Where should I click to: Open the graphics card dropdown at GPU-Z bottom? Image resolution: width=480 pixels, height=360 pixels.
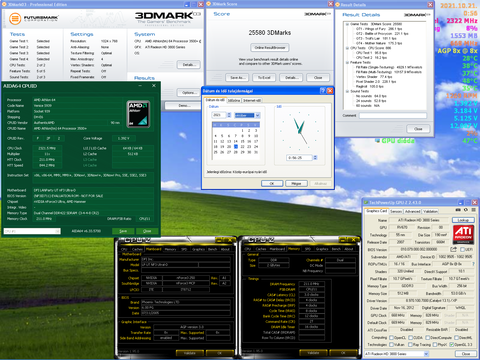[x=426, y=354]
